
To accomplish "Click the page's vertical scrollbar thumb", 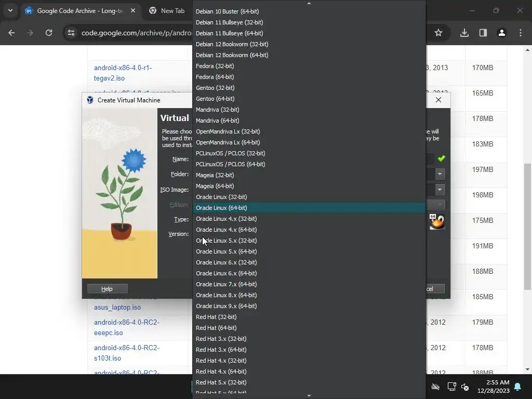I will (x=527, y=227).
